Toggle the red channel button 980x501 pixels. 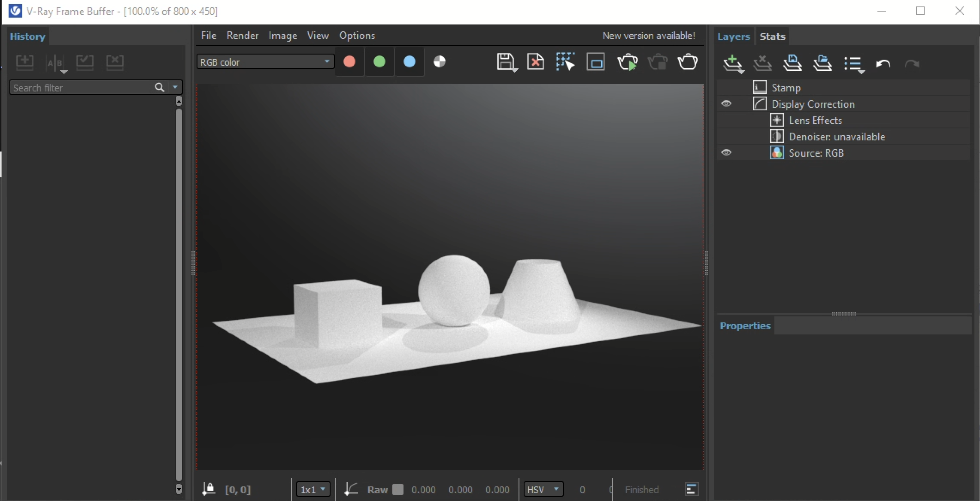349,62
